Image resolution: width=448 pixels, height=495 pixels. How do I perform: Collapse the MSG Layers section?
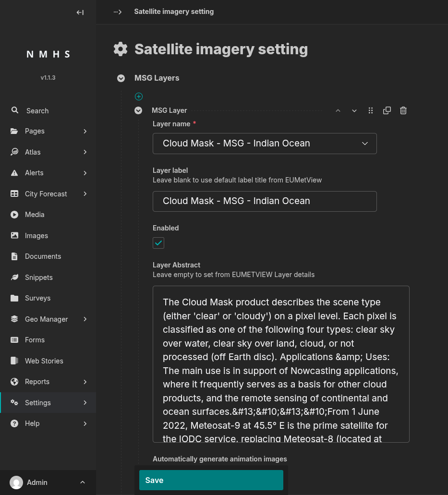coord(121,78)
